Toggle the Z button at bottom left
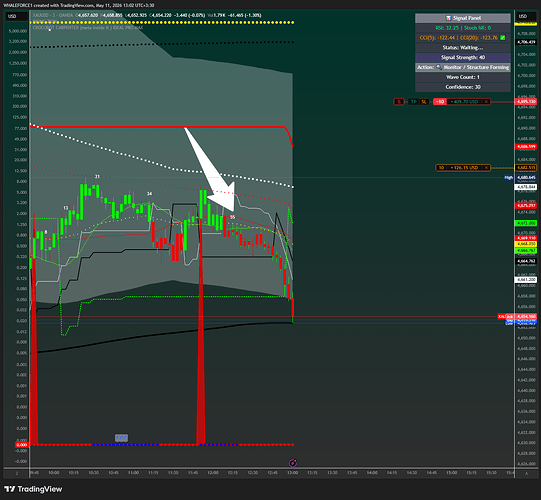 tap(17, 473)
